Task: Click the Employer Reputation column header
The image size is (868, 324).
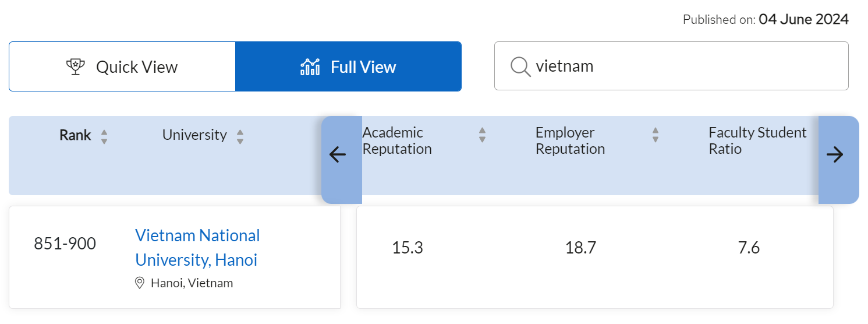Action: click(570, 141)
